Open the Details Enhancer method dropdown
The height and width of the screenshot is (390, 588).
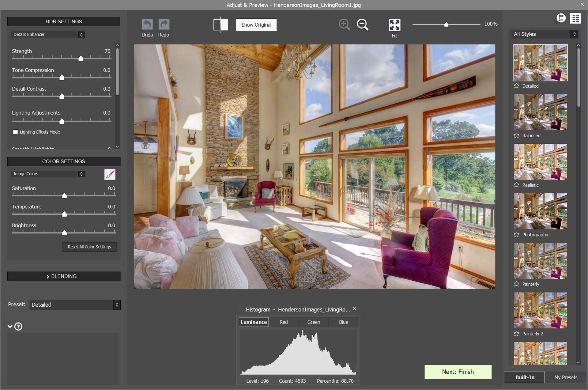point(48,35)
